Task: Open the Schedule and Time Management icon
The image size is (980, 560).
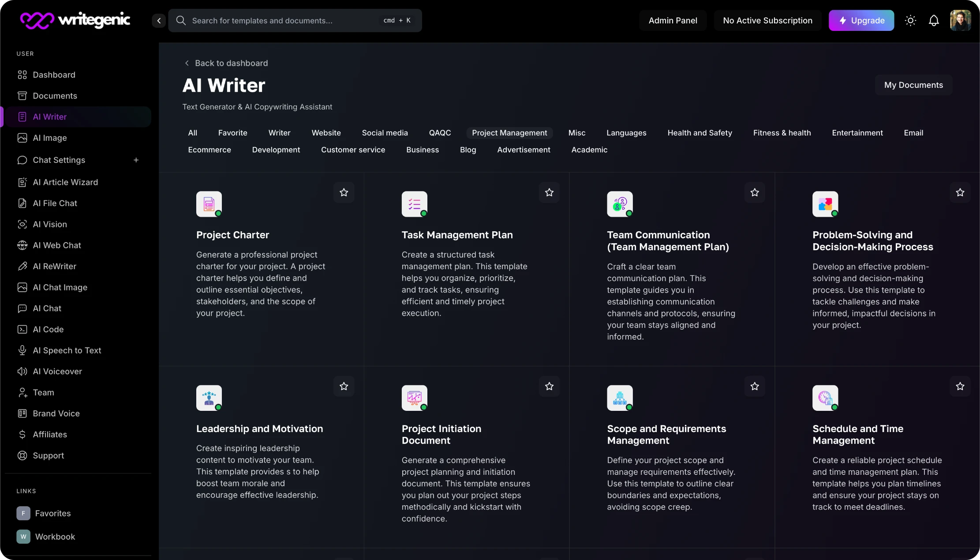Action: point(825,398)
